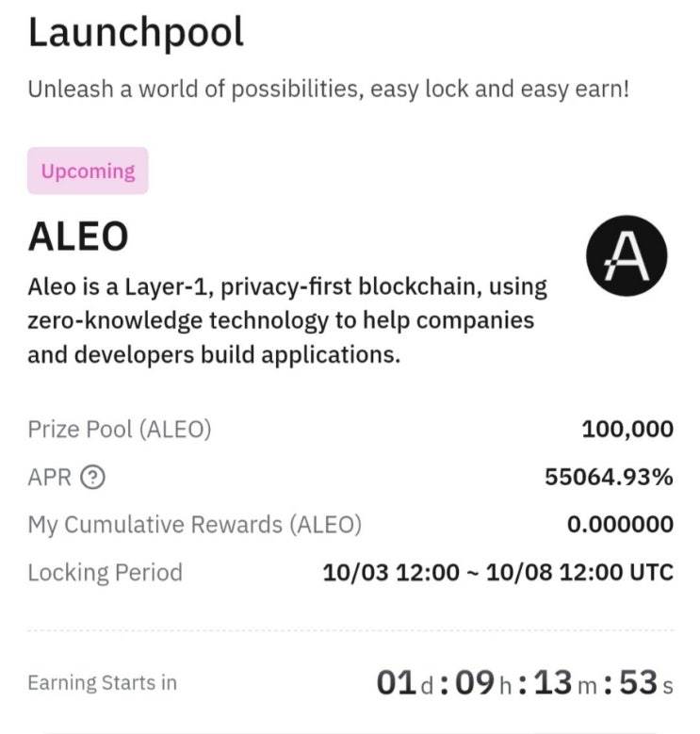Select the My Cumulative Rewards (ALEO) label
The image size is (700, 734).
tap(194, 525)
